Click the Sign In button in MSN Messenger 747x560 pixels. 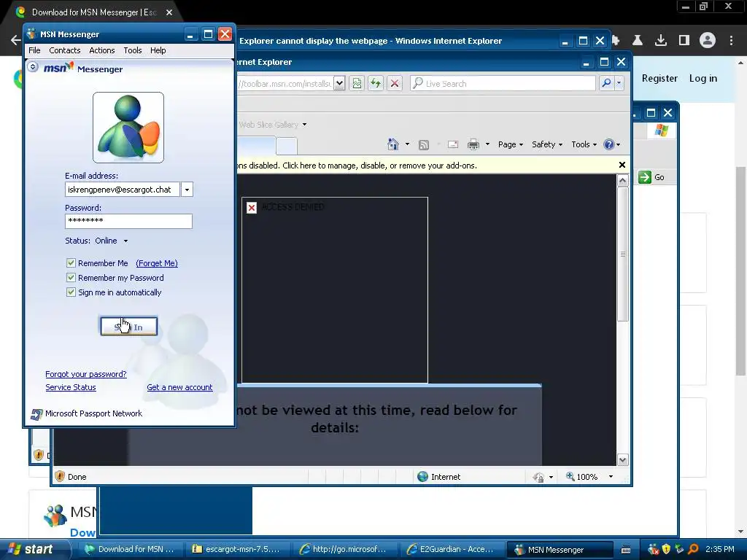pyautogui.click(x=128, y=327)
